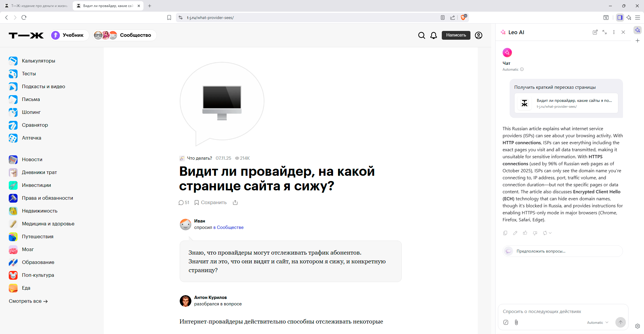Open the user profile icon

[478, 35]
